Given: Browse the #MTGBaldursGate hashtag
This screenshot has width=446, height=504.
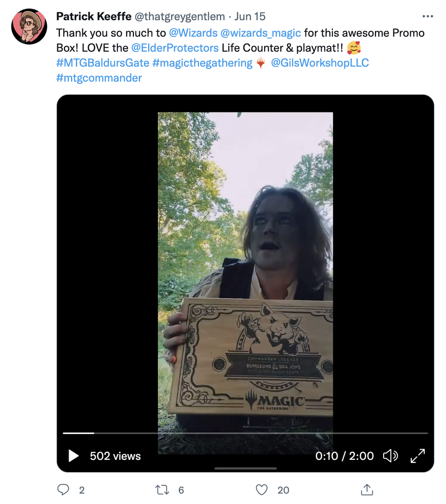Looking at the screenshot, I should pyautogui.click(x=103, y=63).
